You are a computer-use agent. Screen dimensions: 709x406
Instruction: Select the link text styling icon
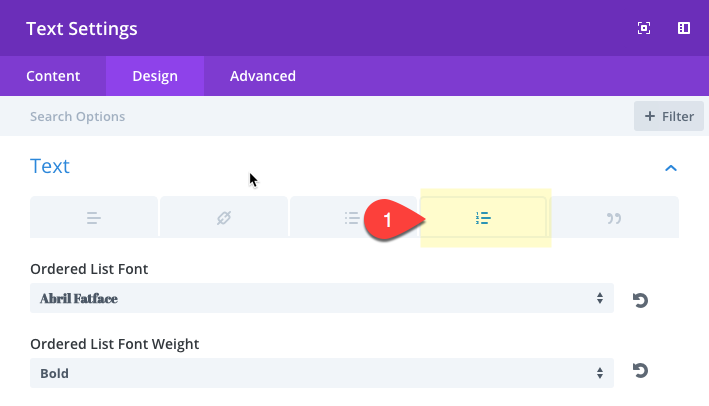[x=224, y=217]
